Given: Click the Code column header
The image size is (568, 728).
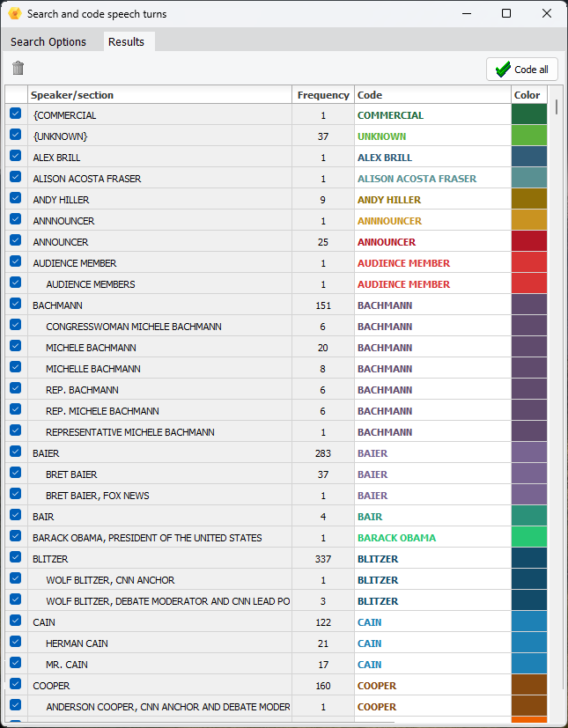Looking at the screenshot, I should [x=433, y=95].
